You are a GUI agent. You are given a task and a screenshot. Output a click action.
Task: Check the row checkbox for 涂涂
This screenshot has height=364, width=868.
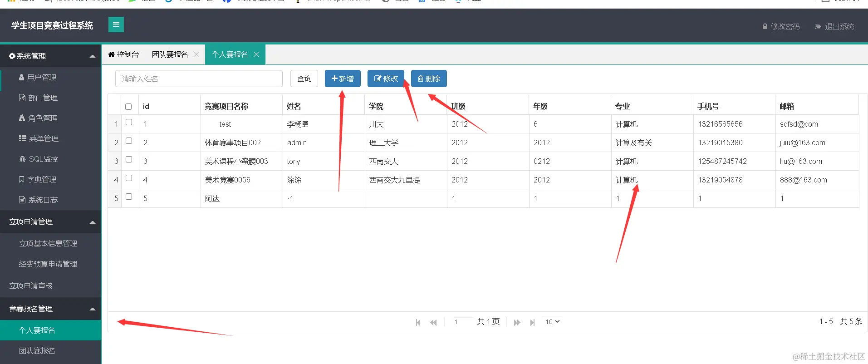tap(129, 178)
